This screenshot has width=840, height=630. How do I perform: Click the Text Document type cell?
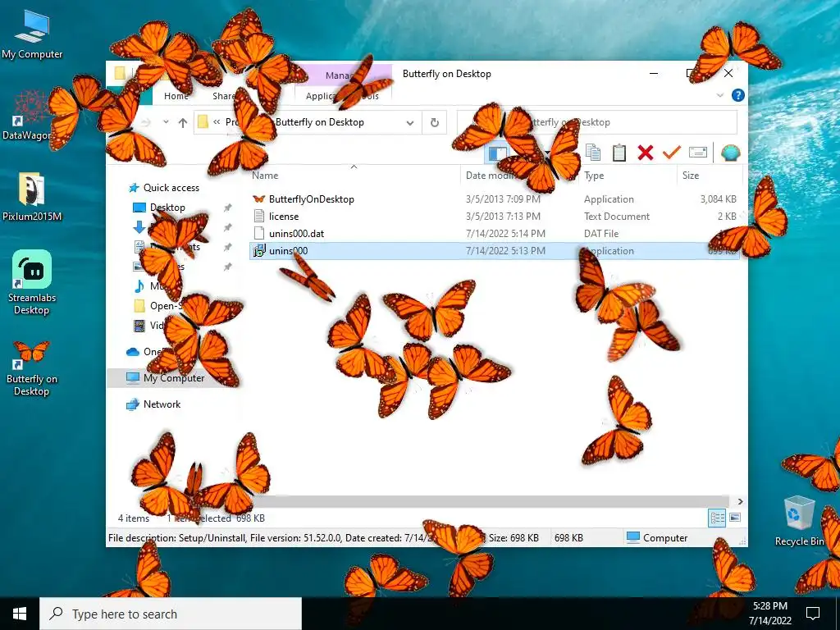pyautogui.click(x=617, y=216)
